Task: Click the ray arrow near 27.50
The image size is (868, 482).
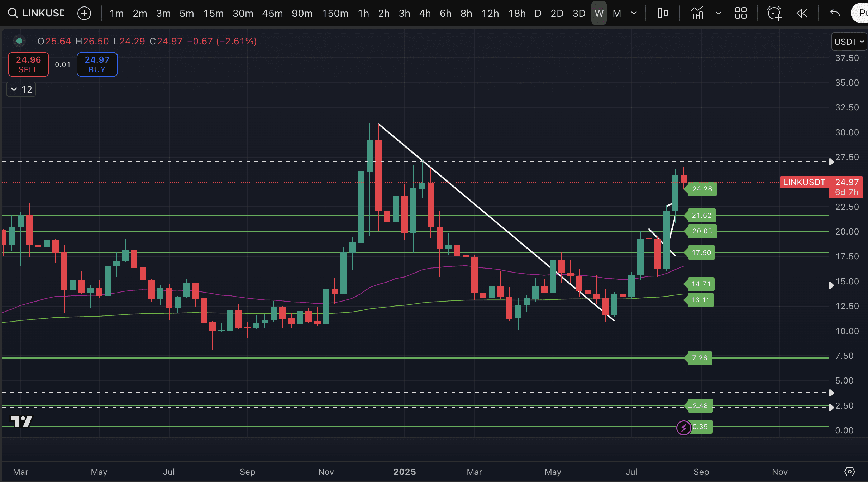Action: click(831, 162)
